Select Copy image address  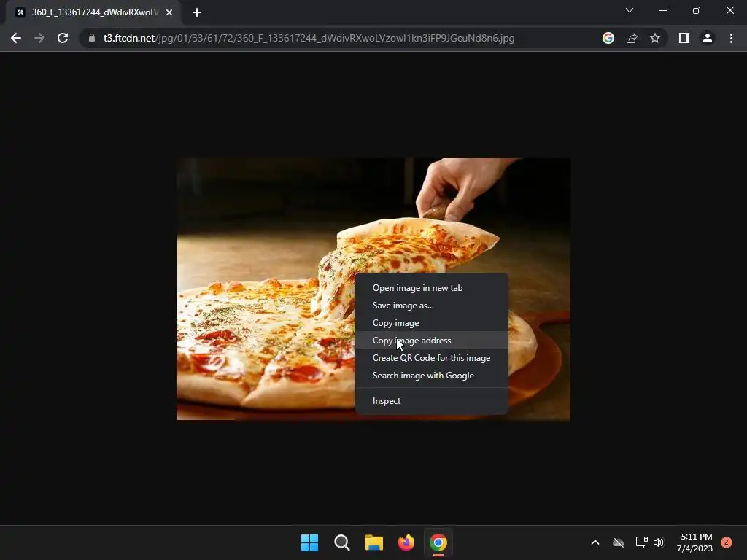(432, 341)
